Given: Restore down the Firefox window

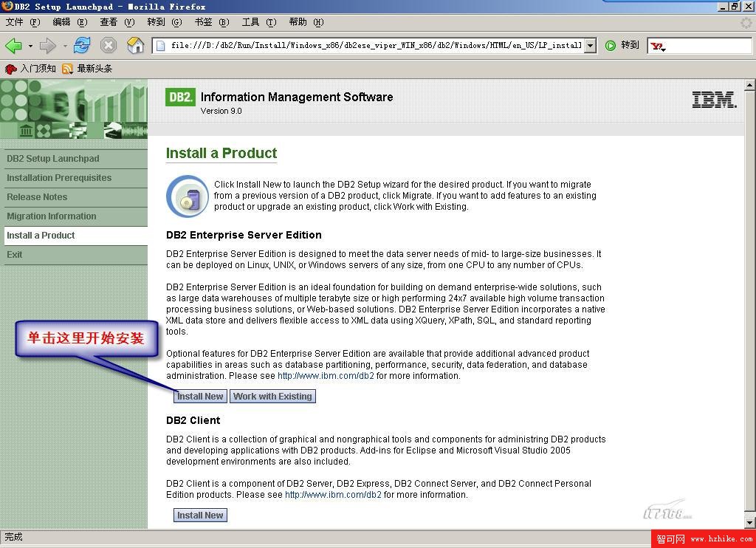Looking at the screenshot, I should point(734,6).
